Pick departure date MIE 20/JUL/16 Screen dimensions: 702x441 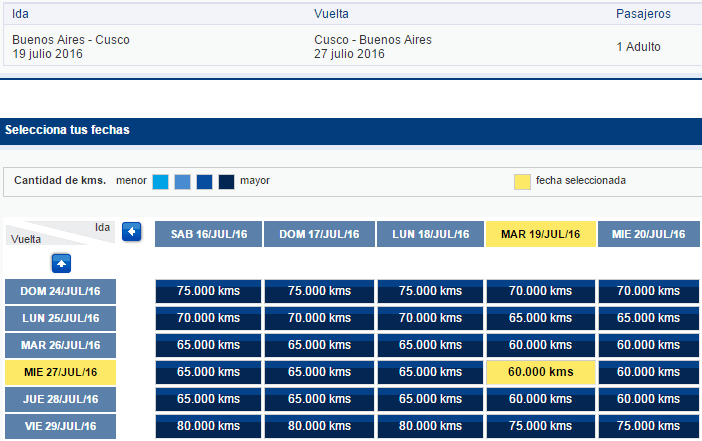click(649, 234)
